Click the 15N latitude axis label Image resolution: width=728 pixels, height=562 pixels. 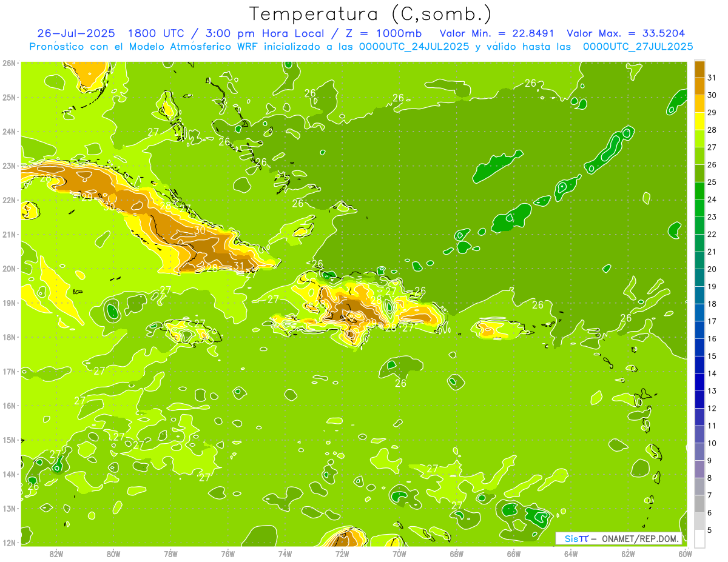(8, 440)
